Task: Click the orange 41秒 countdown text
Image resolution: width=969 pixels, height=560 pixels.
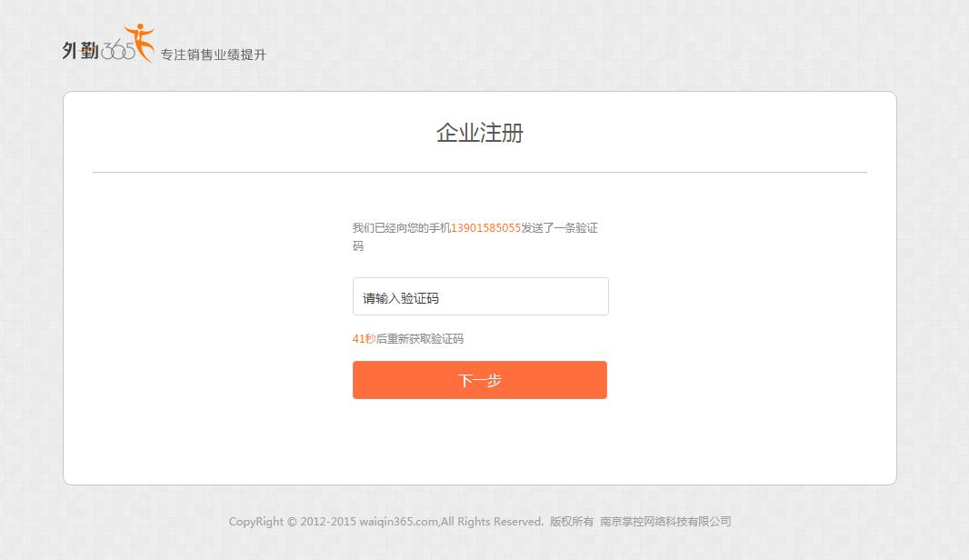Action: (364, 339)
